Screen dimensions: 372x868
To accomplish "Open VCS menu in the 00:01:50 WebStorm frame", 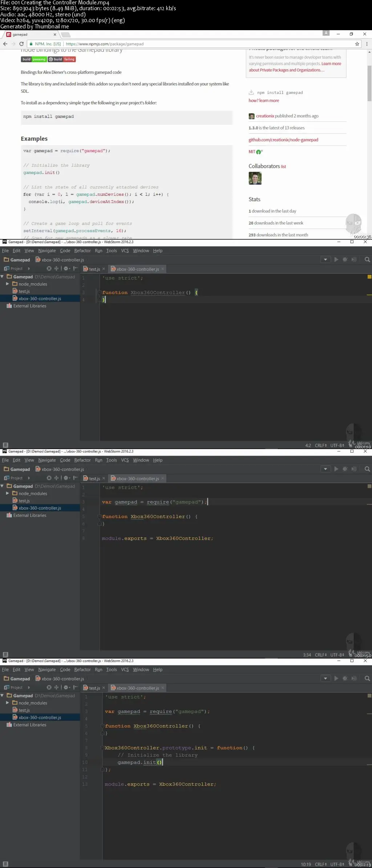I will pyautogui.click(x=125, y=460).
